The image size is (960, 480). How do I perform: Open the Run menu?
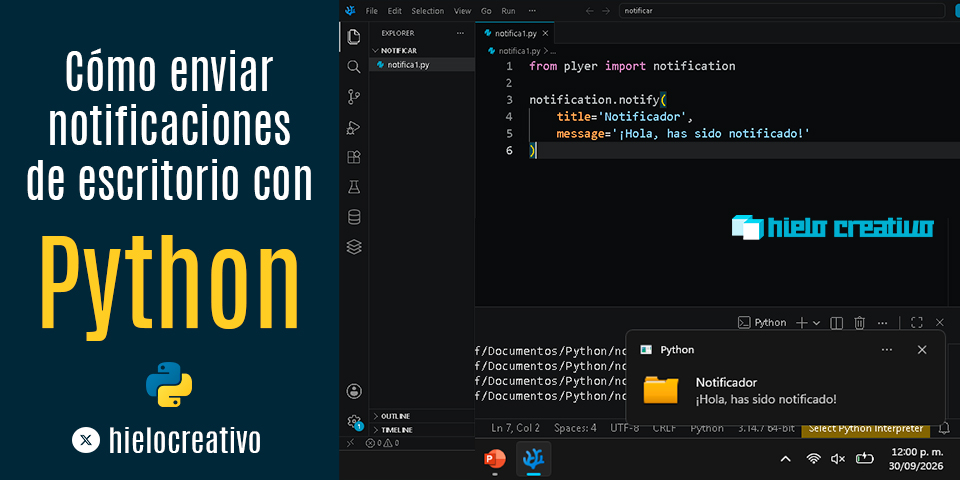[x=508, y=10]
